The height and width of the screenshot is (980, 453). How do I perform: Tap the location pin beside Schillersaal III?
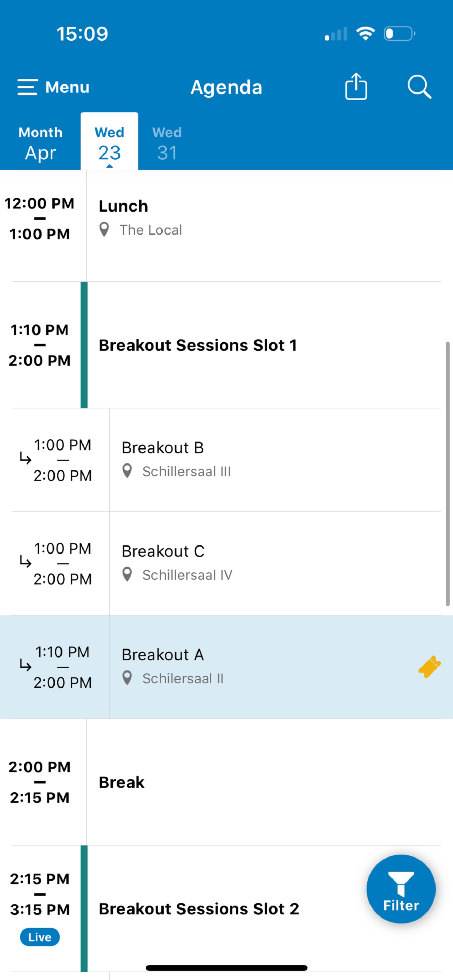coord(127,471)
